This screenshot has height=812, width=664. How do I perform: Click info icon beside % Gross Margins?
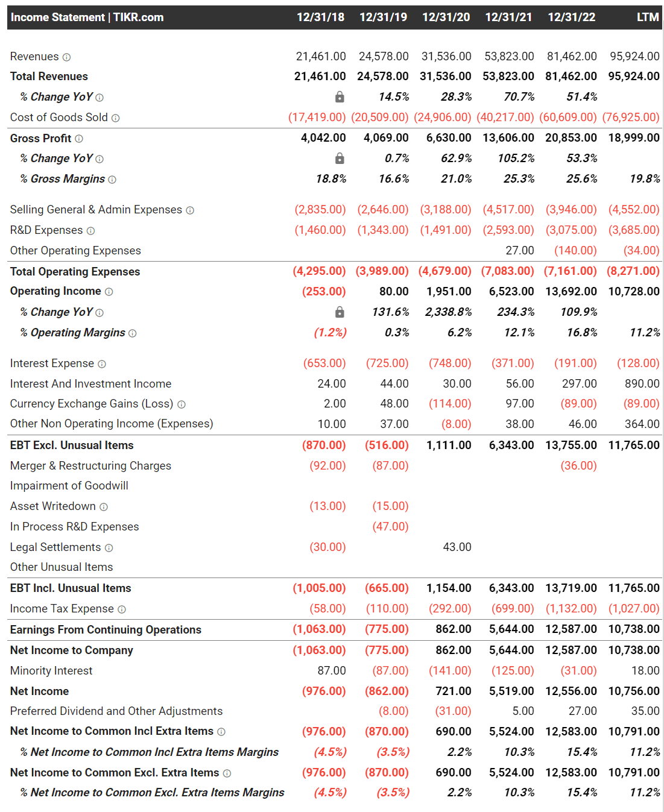pos(112,180)
